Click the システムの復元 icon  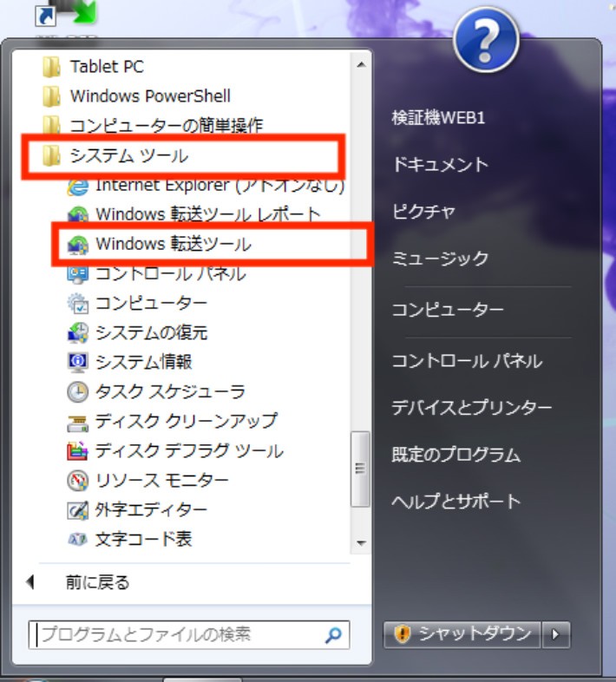78,332
